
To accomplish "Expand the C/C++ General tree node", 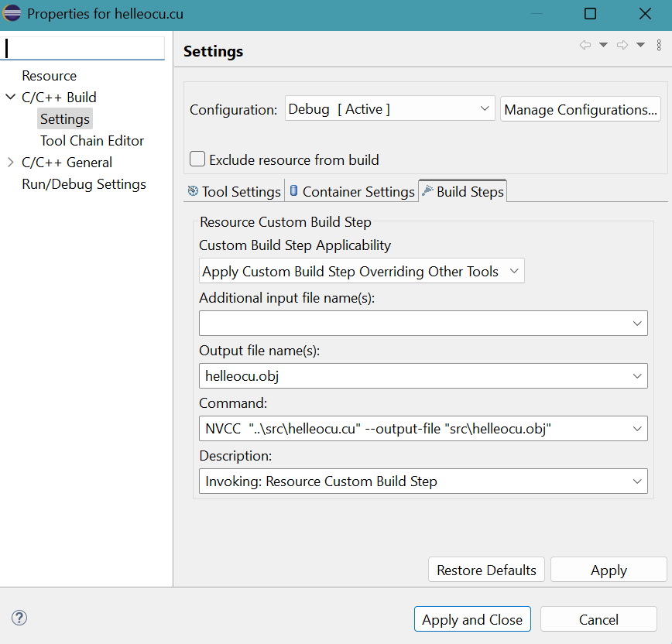I will click(x=11, y=163).
